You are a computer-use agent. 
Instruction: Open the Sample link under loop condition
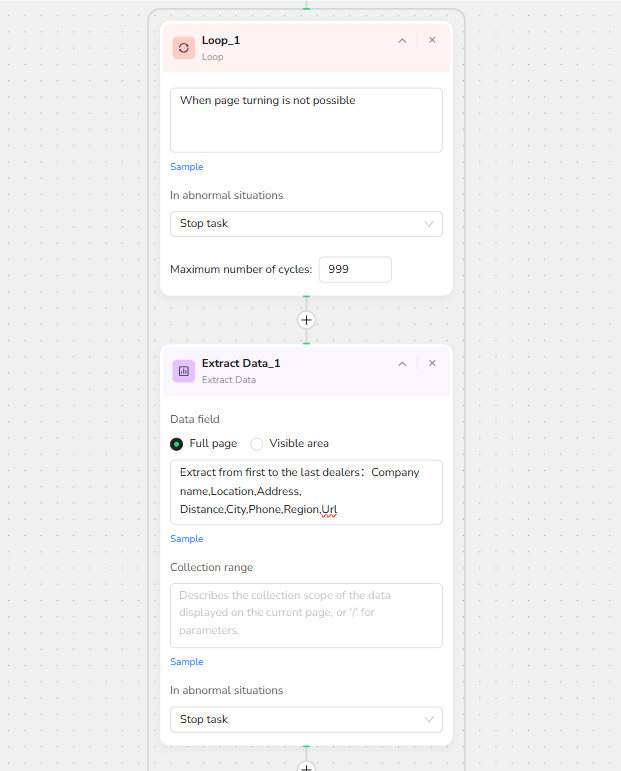(x=186, y=167)
